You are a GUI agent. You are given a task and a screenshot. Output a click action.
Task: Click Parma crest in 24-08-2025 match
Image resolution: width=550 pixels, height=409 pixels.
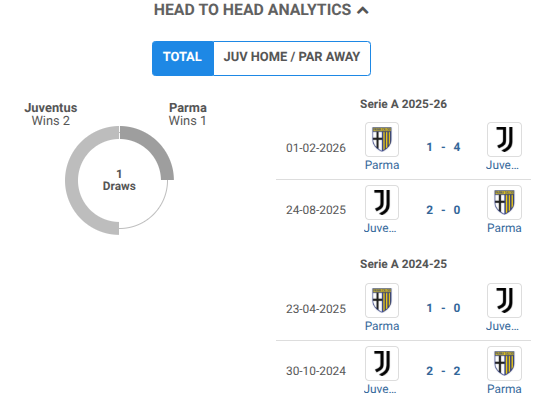[x=504, y=202]
